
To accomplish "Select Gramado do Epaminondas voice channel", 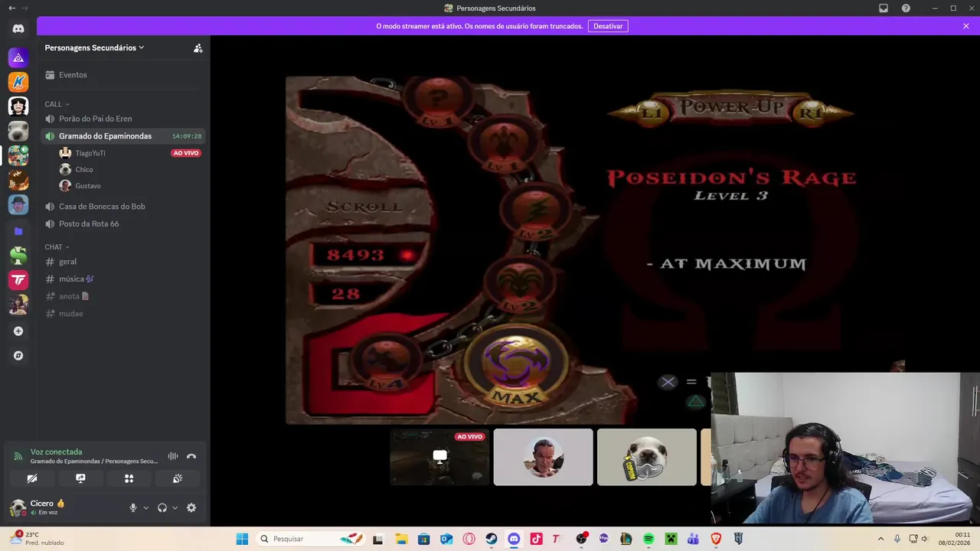I will [123, 136].
